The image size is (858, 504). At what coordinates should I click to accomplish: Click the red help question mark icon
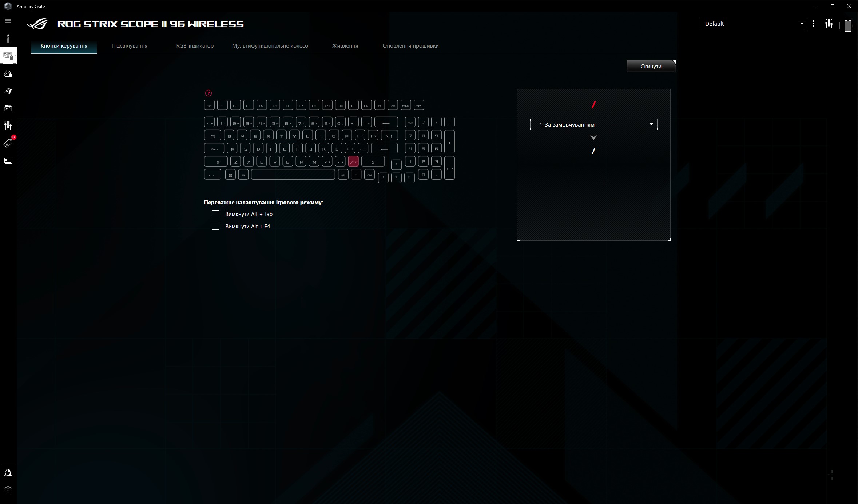tap(208, 93)
